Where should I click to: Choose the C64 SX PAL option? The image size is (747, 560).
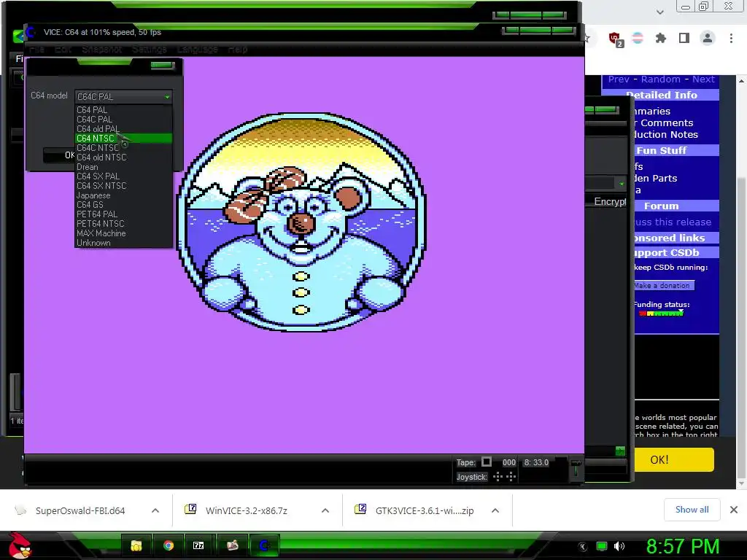click(123, 176)
